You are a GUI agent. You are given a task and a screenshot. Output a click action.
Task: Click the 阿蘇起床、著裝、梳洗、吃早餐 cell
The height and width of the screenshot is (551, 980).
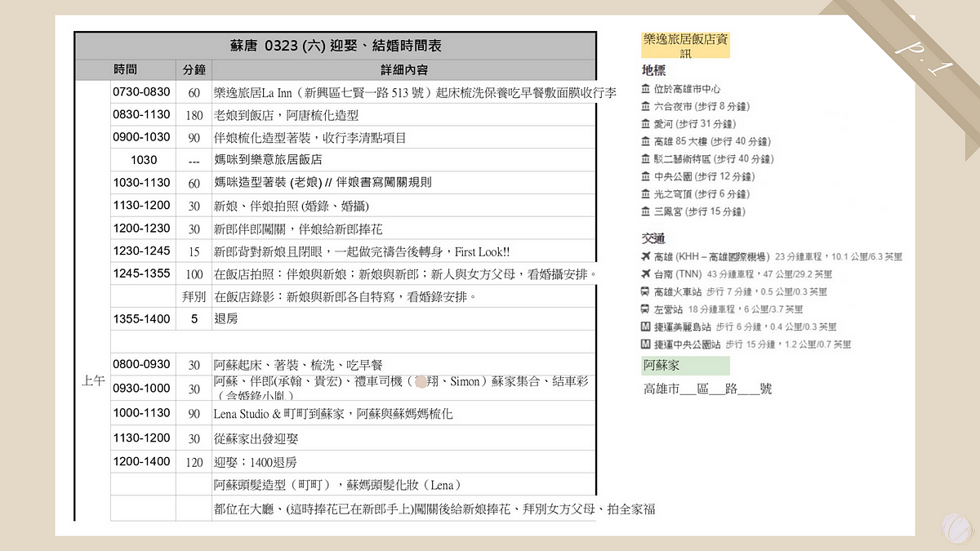click(403, 365)
